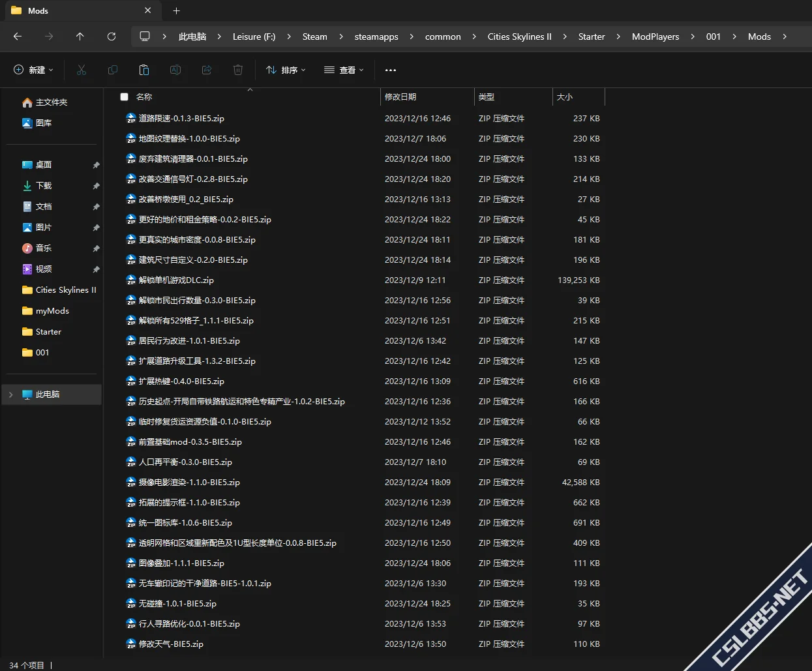Click zip icon of 道路限速-0.1.3-BIE5.zip
The height and width of the screenshot is (671, 812).
[x=131, y=119]
